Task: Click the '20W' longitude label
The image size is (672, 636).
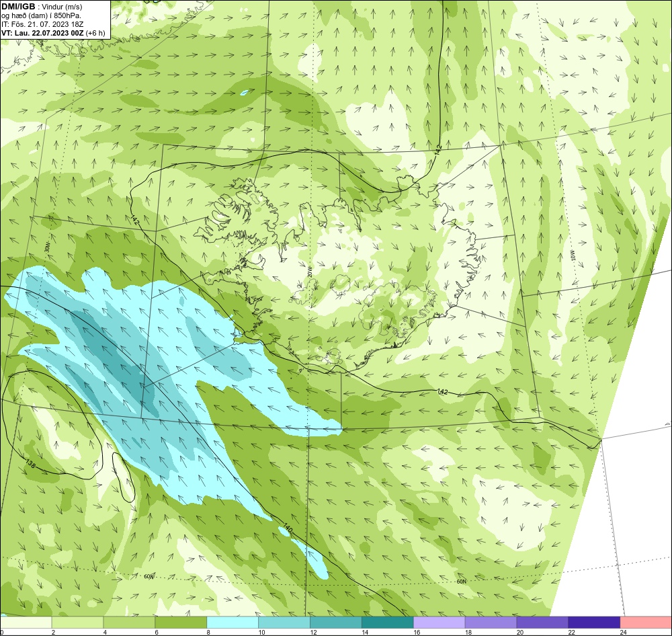Action: (310, 271)
